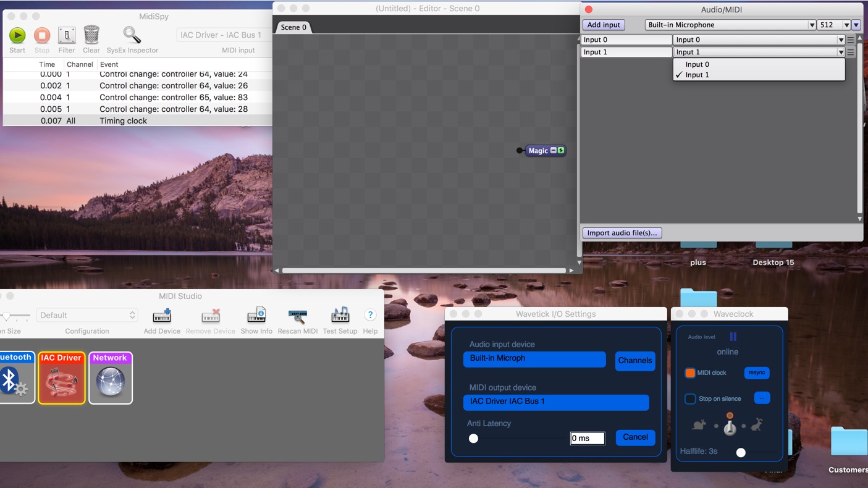This screenshot has width=868, height=488.
Task: Click the input connector dot on Magic node
Action: click(x=520, y=151)
